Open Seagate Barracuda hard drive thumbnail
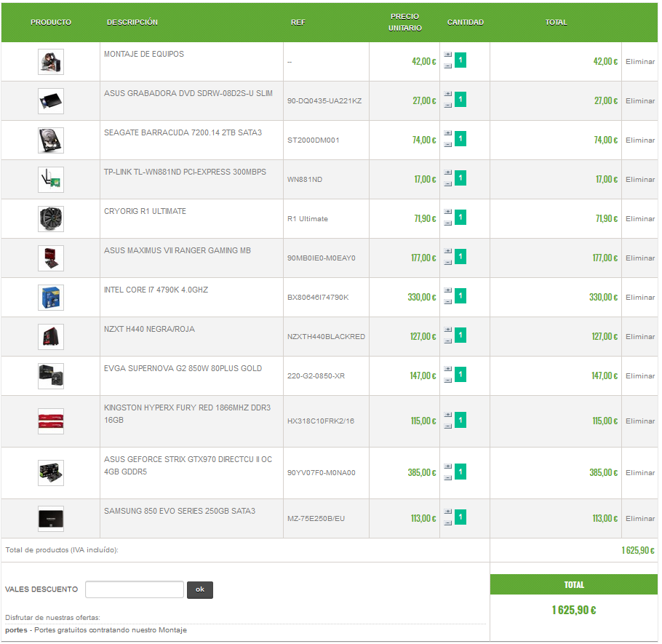 pyautogui.click(x=51, y=140)
